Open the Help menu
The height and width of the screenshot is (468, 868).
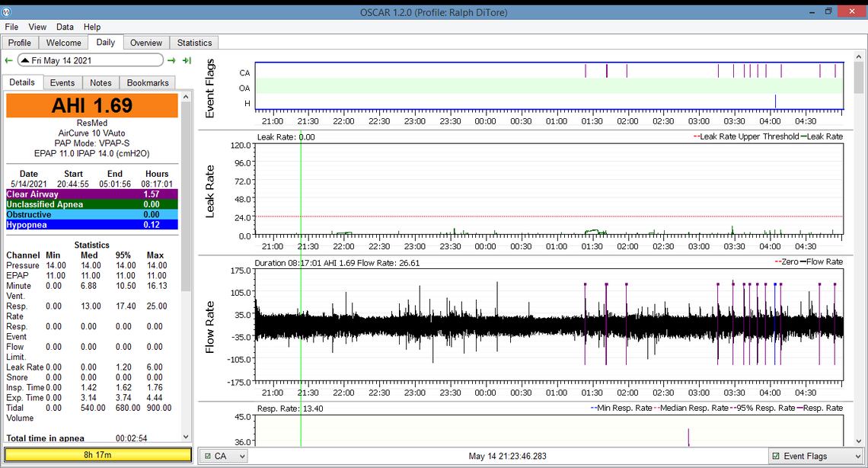(x=92, y=27)
